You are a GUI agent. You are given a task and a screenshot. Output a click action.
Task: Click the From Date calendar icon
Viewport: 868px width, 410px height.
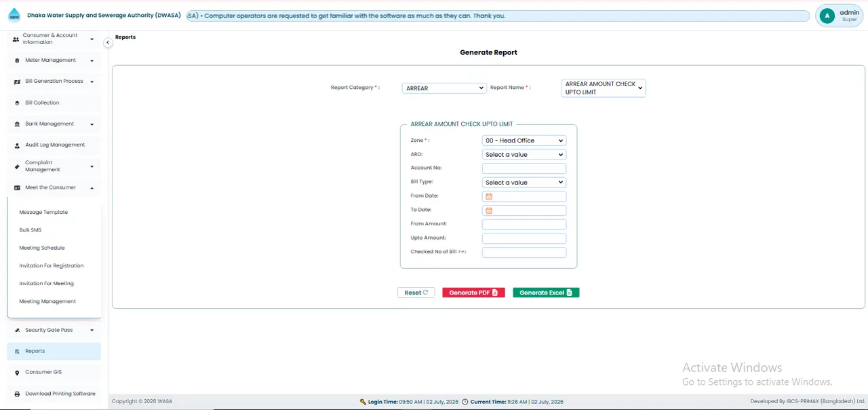pos(489,197)
